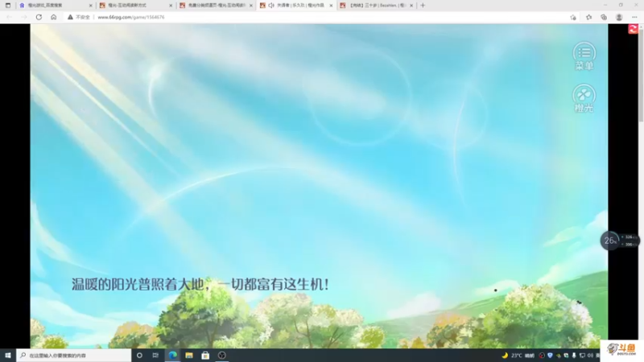Click the browser vertical scrollbar
This screenshot has height=362, width=644.
point(641,74)
